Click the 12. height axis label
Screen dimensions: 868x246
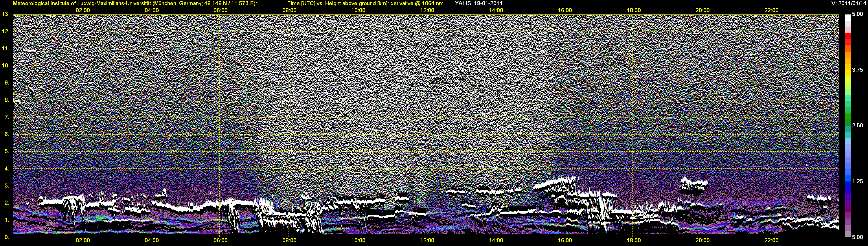point(6,31)
